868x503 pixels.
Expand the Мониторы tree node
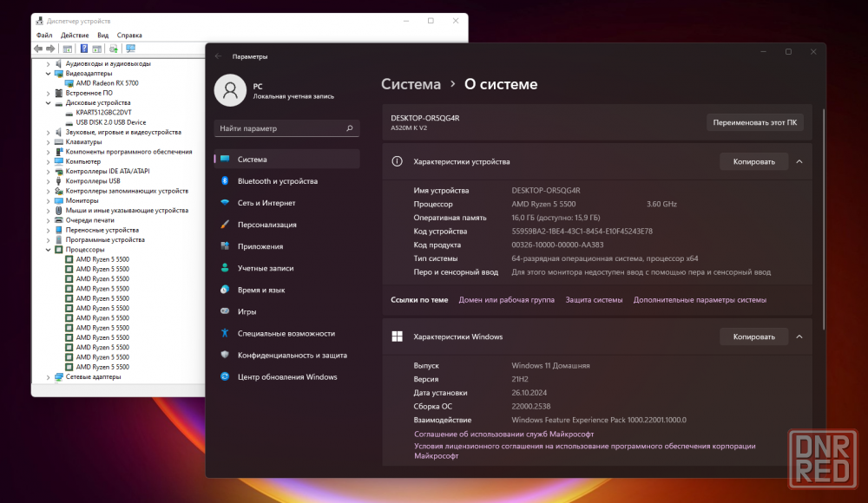coord(48,201)
